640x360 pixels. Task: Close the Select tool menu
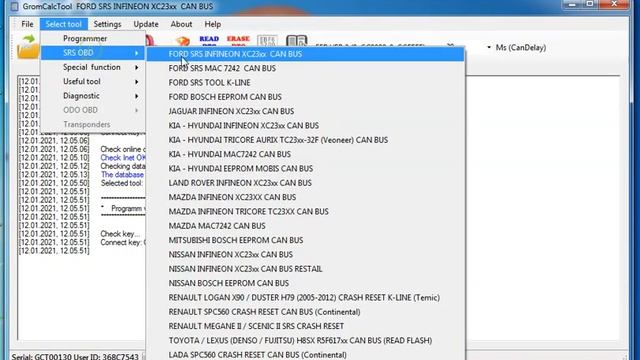coord(64,24)
